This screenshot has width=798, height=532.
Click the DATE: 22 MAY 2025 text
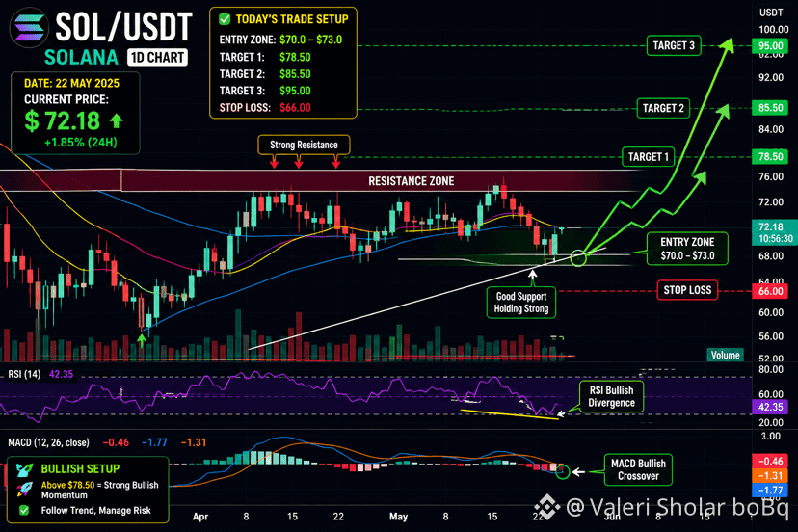71,83
